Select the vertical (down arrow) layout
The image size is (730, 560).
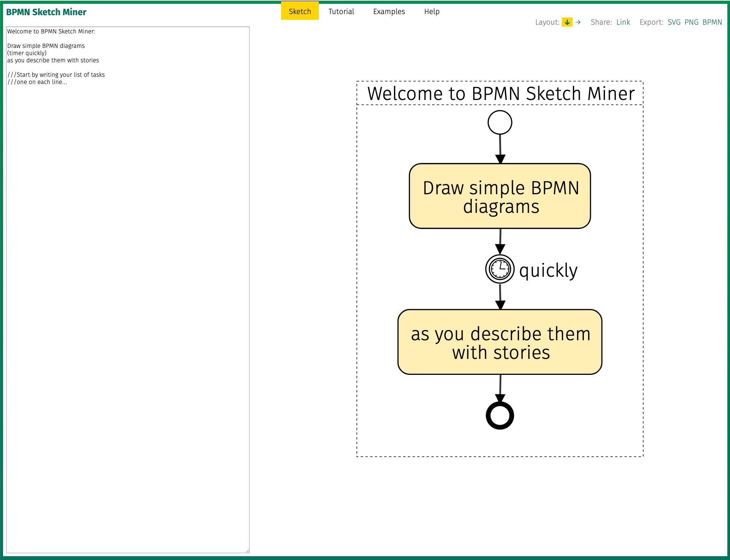coord(567,22)
